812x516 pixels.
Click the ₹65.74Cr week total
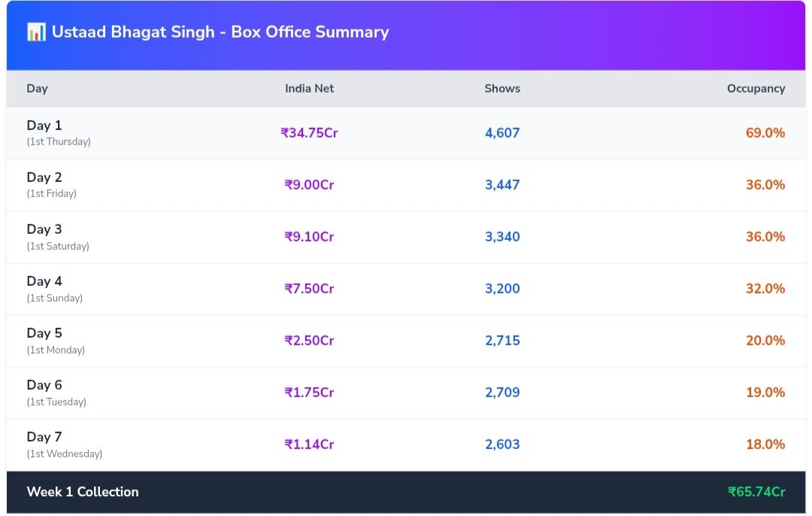(x=756, y=492)
